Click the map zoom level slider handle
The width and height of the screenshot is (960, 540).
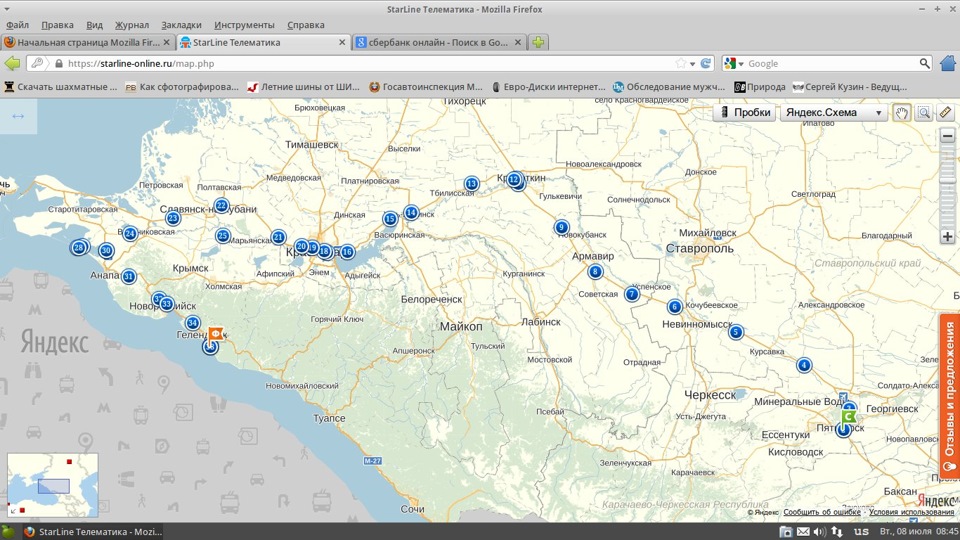click(x=947, y=180)
